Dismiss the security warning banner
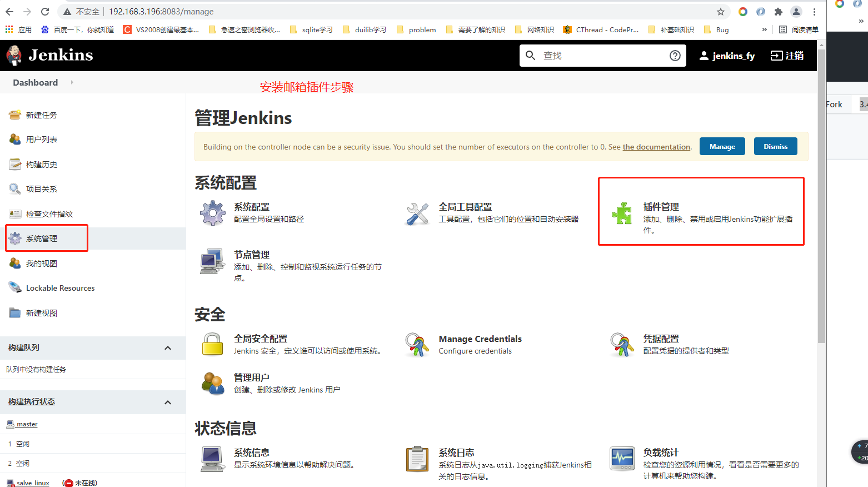This screenshot has width=868, height=487. click(x=776, y=146)
